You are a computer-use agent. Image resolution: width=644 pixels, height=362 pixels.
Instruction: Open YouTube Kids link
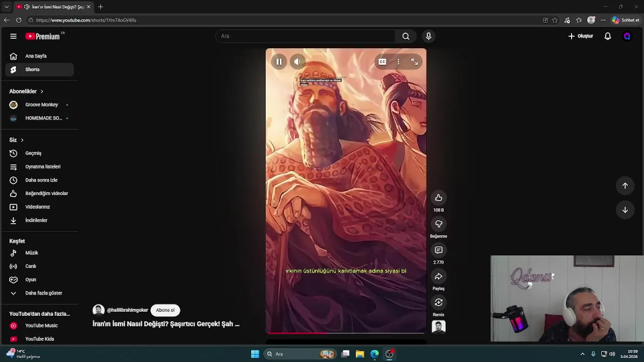click(x=40, y=339)
